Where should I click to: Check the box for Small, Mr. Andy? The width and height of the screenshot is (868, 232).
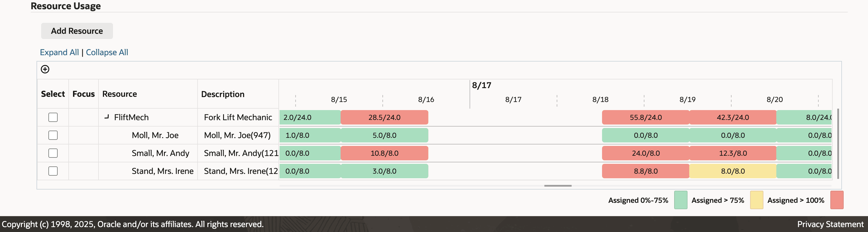[x=53, y=153]
